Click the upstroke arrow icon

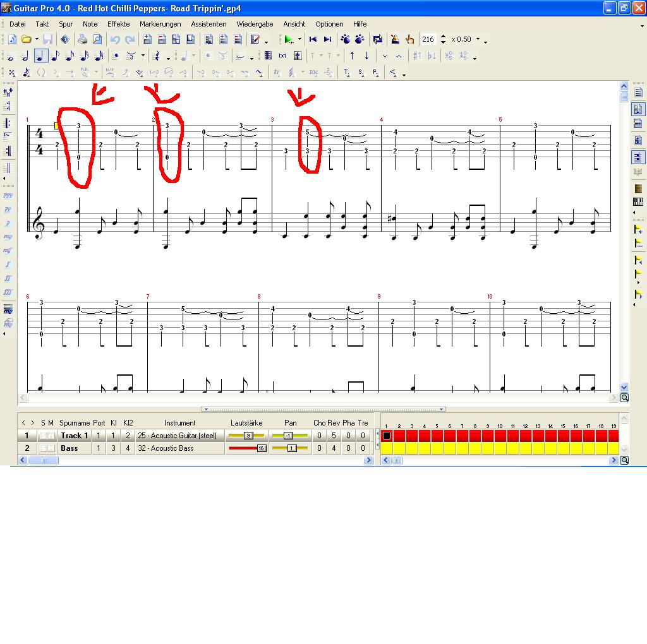point(352,56)
